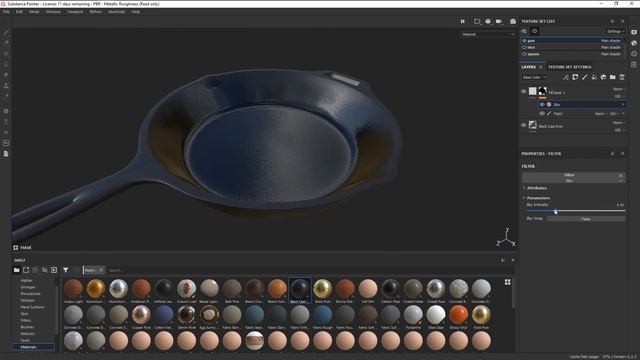This screenshot has height=360, width=640.
Task: Select the Projection tool in left toolbar
Action: coord(6,53)
